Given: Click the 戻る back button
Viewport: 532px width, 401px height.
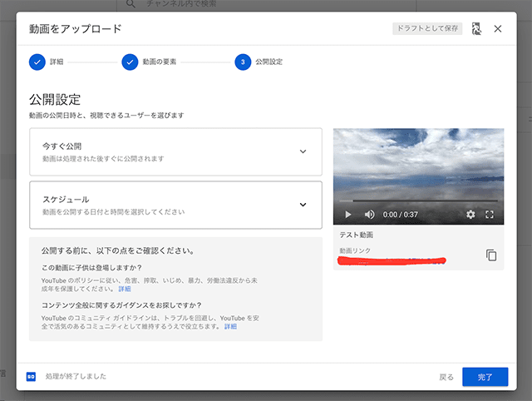Looking at the screenshot, I should (446, 377).
